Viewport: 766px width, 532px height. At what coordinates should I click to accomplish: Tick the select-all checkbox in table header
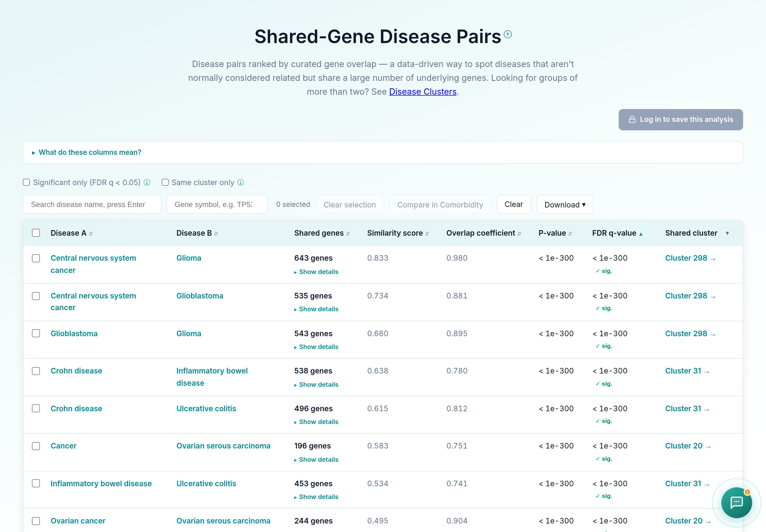pyautogui.click(x=36, y=233)
